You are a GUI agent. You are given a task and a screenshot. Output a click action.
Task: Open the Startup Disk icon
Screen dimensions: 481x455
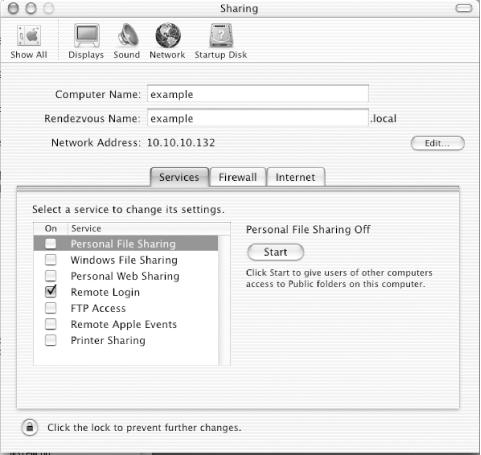pos(221,42)
